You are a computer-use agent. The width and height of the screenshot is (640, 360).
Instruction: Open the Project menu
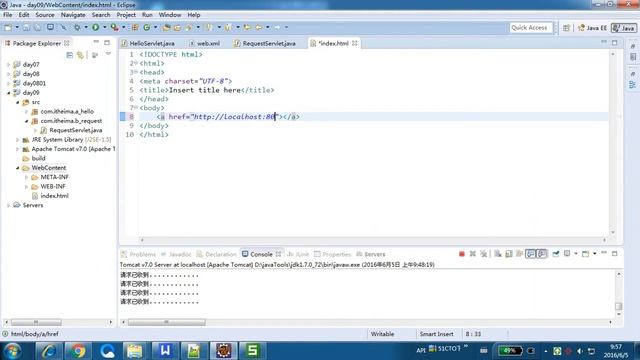(126, 15)
